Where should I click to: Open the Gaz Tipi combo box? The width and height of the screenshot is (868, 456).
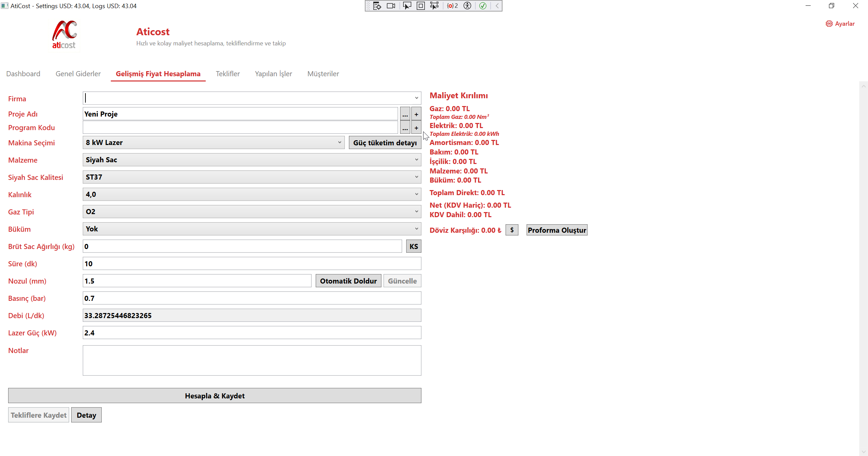coord(252,212)
